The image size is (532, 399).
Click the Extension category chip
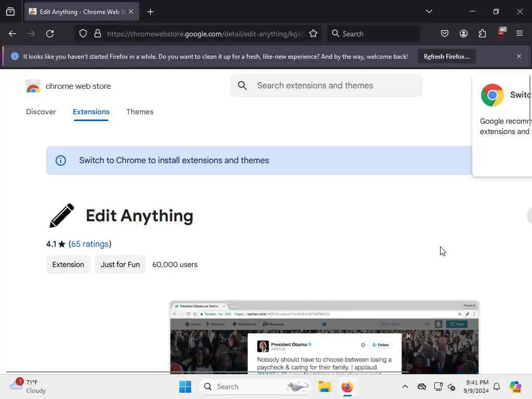click(x=68, y=264)
